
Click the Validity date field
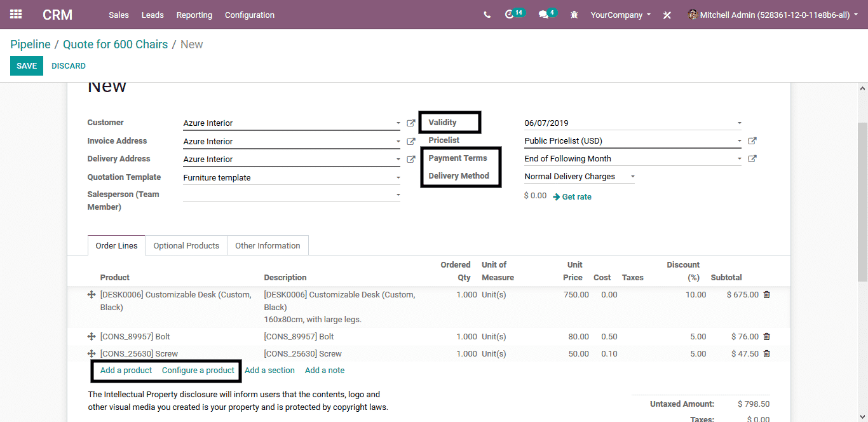coord(629,123)
